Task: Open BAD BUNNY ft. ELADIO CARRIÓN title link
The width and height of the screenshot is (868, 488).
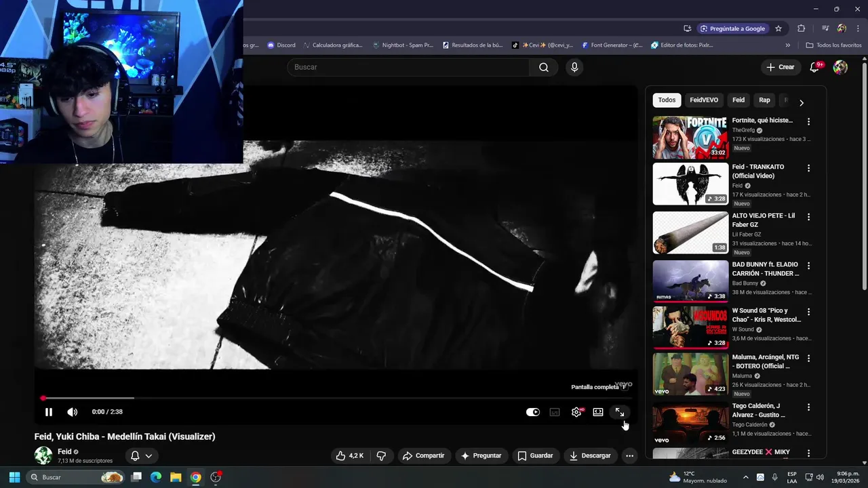Action: click(766, 269)
